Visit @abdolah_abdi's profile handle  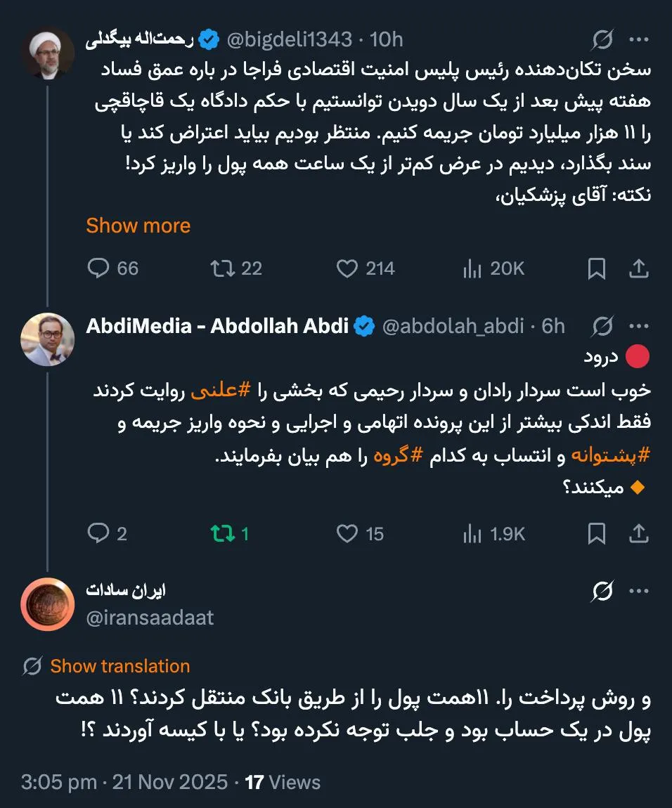pyautogui.click(x=453, y=325)
